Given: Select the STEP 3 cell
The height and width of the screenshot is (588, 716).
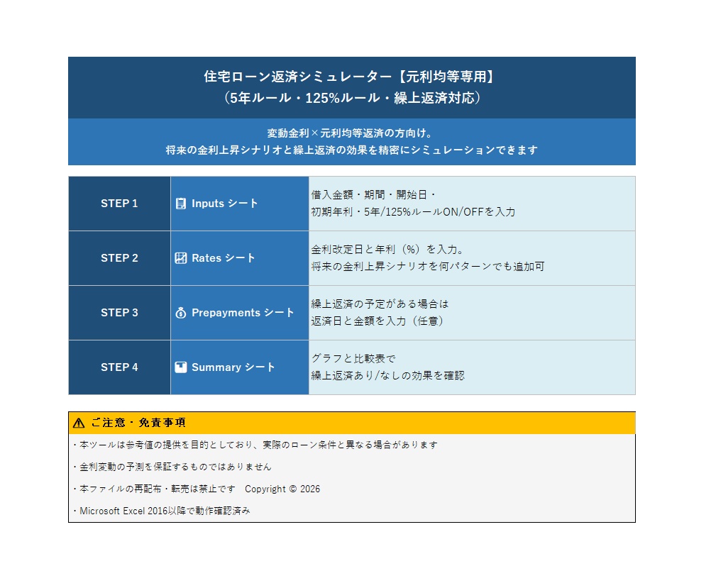Looking at the screenshot, I should (119, 313).
